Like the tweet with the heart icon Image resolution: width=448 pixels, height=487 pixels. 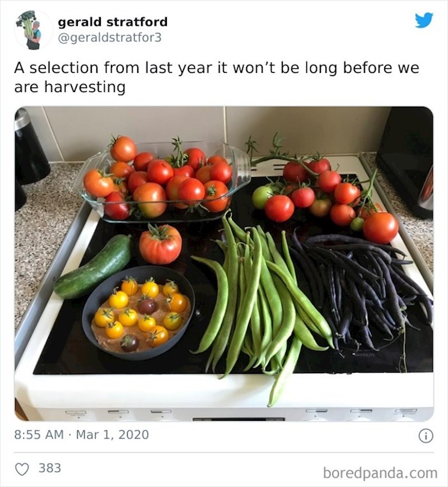pyautogui.click(x=22, y=469)
